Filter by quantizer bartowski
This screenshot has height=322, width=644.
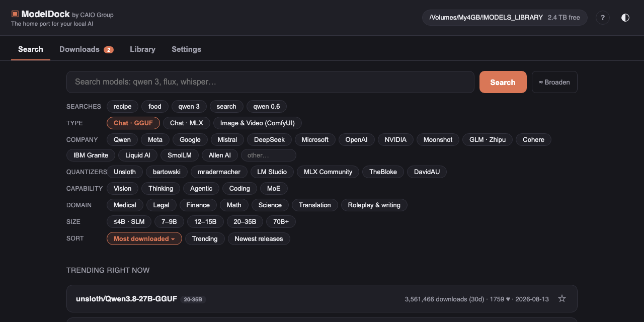point(167,172)
